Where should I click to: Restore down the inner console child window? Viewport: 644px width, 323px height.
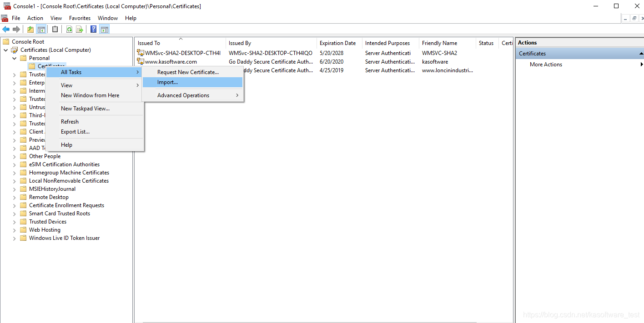coord(634,19)
